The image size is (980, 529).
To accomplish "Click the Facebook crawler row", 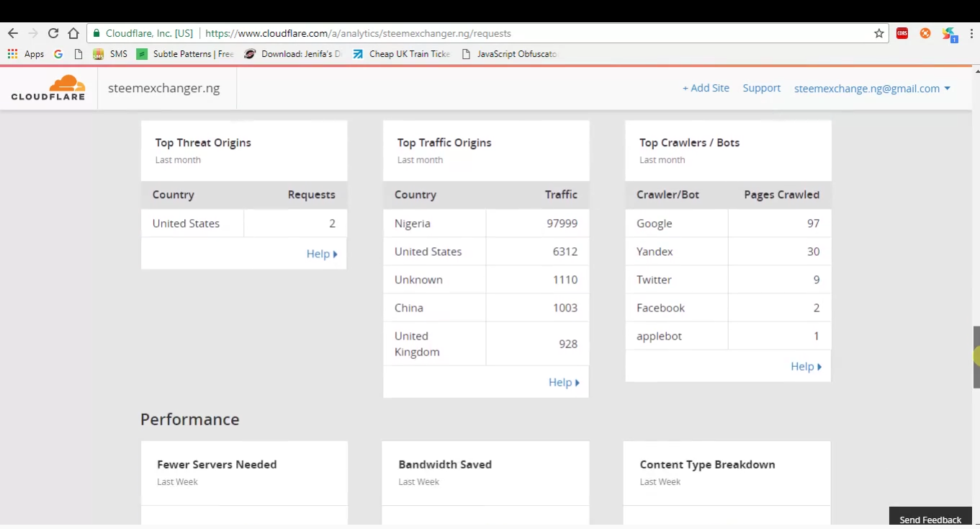I will [x=728, y=308].
